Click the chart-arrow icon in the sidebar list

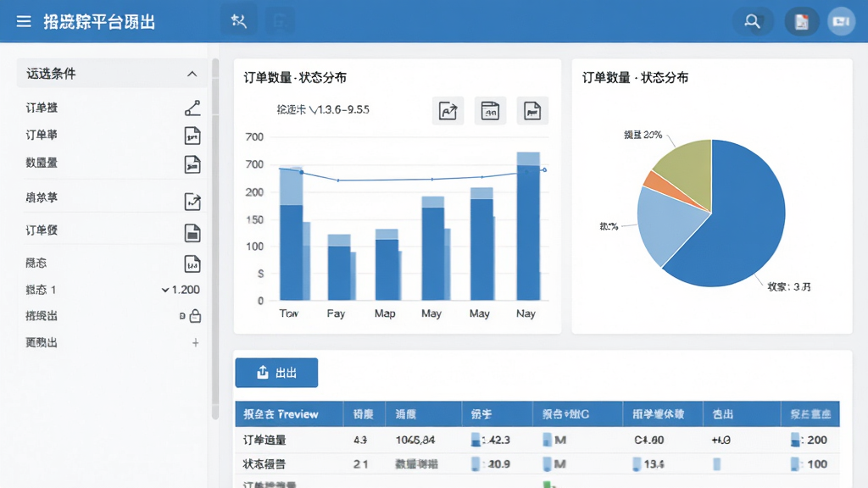coord(192,202)
